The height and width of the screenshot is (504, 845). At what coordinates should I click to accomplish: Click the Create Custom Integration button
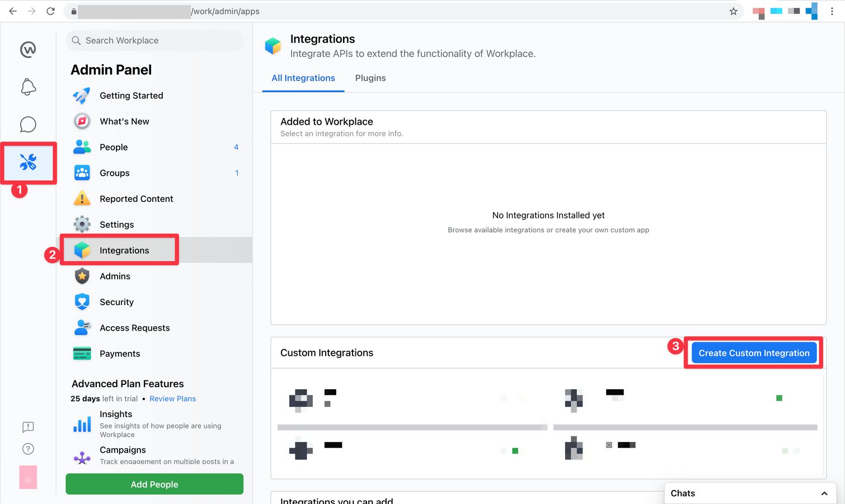click(754, 353)
